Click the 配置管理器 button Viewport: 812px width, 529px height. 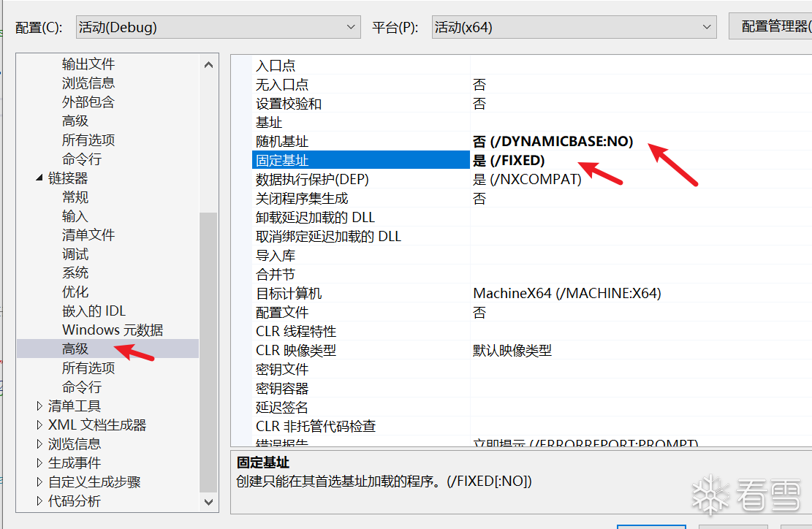click(x=773, y=27)
